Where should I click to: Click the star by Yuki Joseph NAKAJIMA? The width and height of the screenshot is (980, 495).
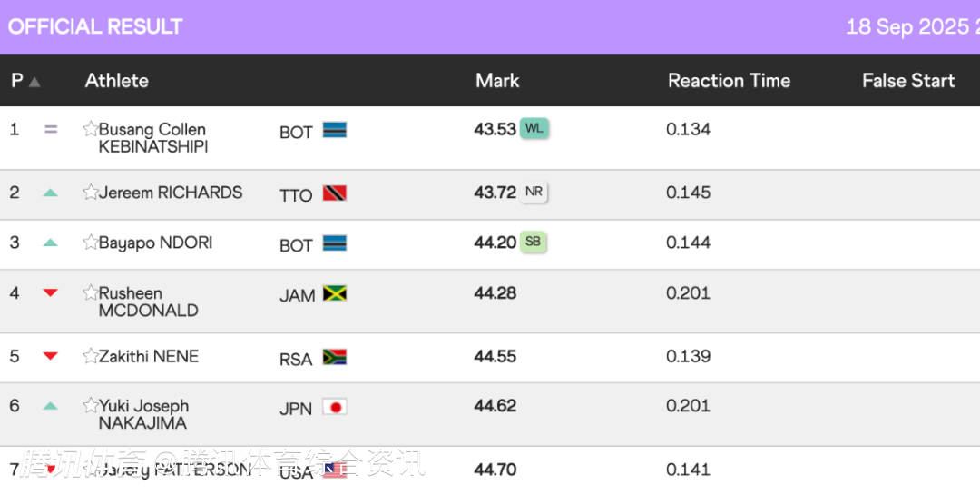(x=90, y=406)
